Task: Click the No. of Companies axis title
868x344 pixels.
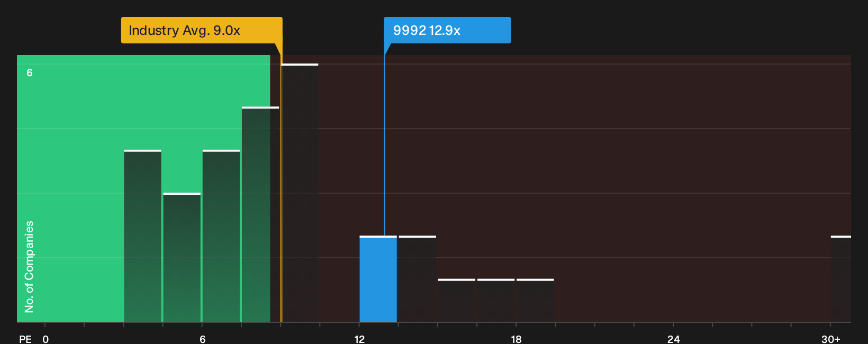Action: [x=29, y=267]
